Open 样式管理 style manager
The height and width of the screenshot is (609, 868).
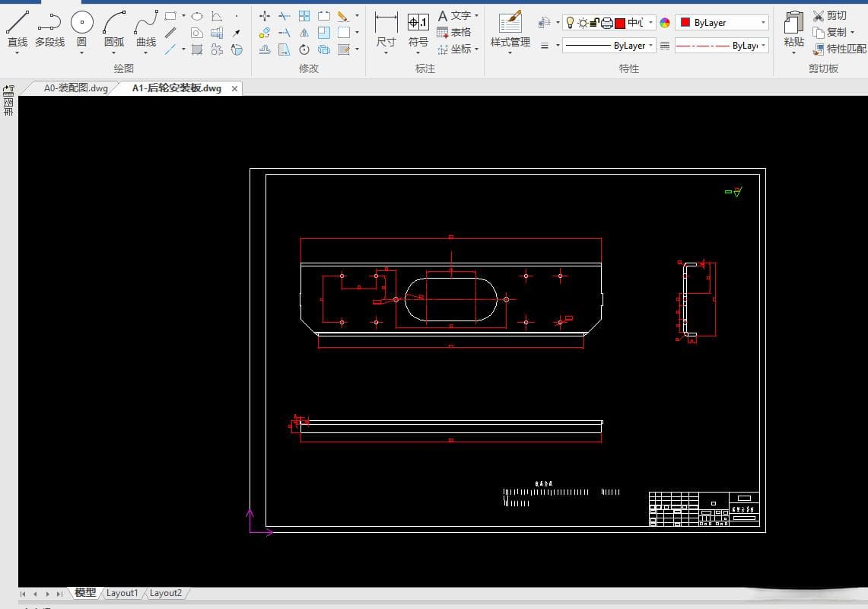point(510,29)
